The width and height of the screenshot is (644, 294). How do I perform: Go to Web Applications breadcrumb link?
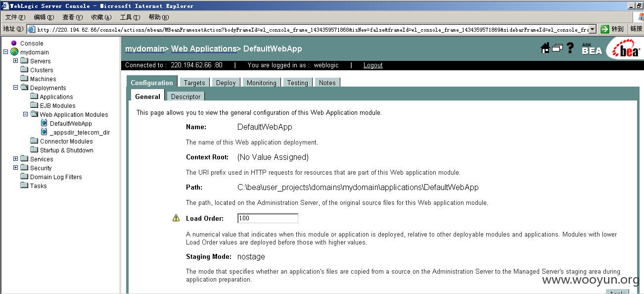(x=204, y=49)
